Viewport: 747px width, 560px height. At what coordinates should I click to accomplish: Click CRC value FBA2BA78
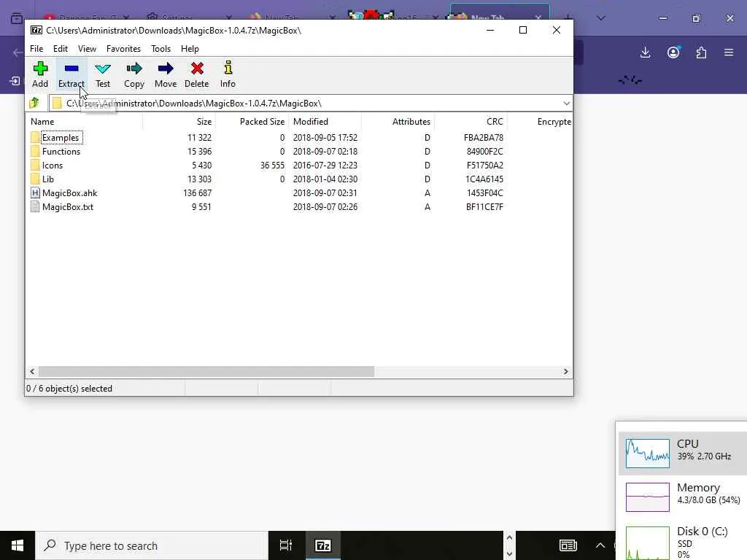484,138
